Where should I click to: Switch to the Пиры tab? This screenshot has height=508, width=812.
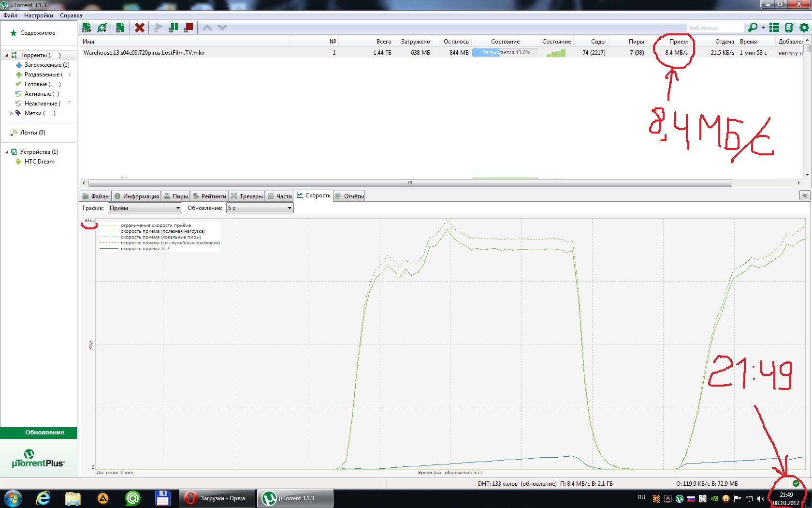click(x=175, y=196)
